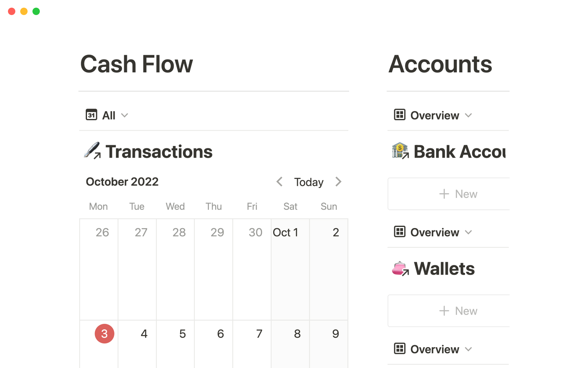Expand the bottom Overview view dropdown
Image resolution: width=588 pixels, height=368 pixels.
(468, 349)
